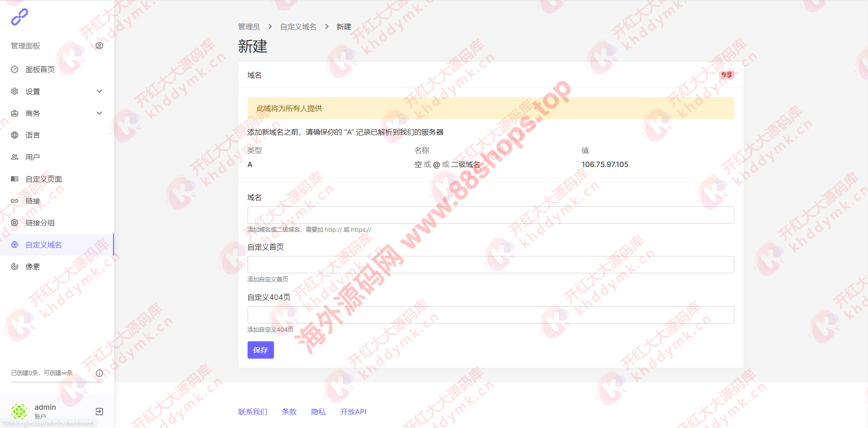Expand the 商务 submenu chevron
This screenshot has height=428, width=868.
pos(99,113)
